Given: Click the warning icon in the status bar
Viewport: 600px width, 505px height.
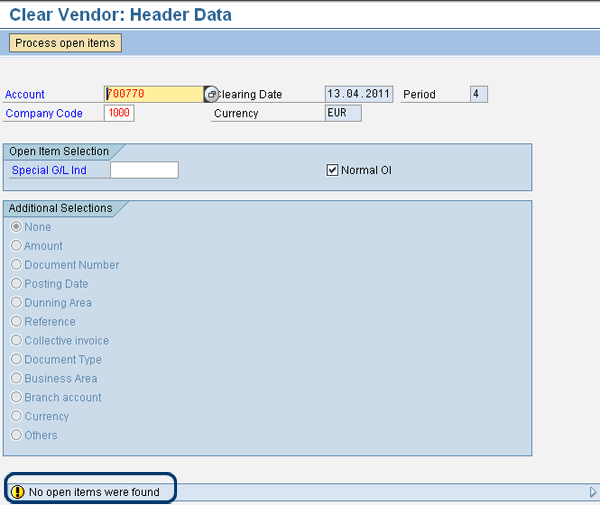Looking at the screenshot, I should point(16,491).
